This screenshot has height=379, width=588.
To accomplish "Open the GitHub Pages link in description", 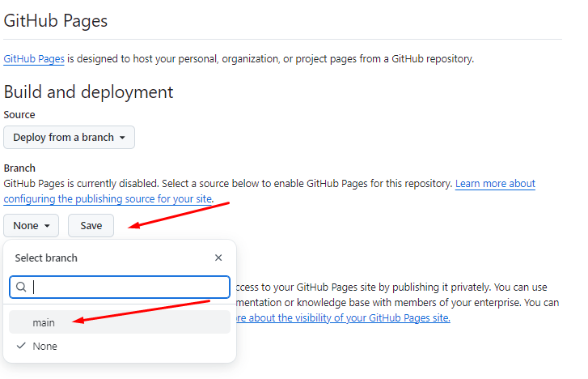I will click(x=34, y=59).
